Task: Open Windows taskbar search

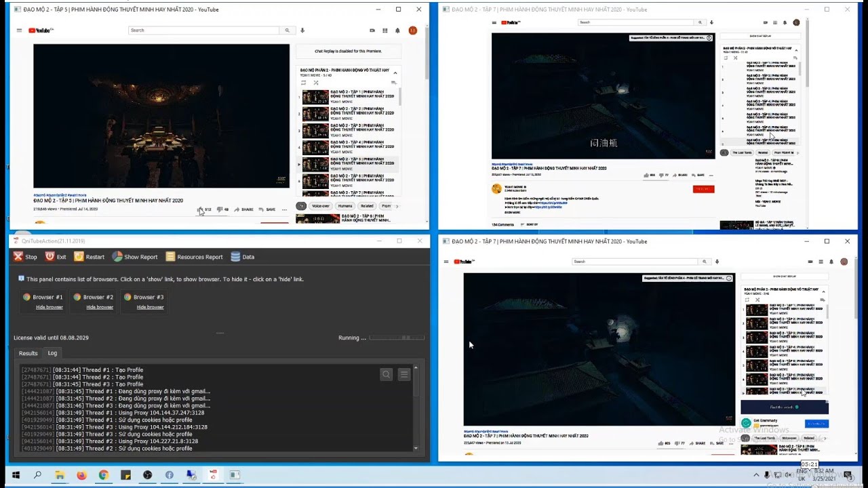Action: click(x=37, y=475)
